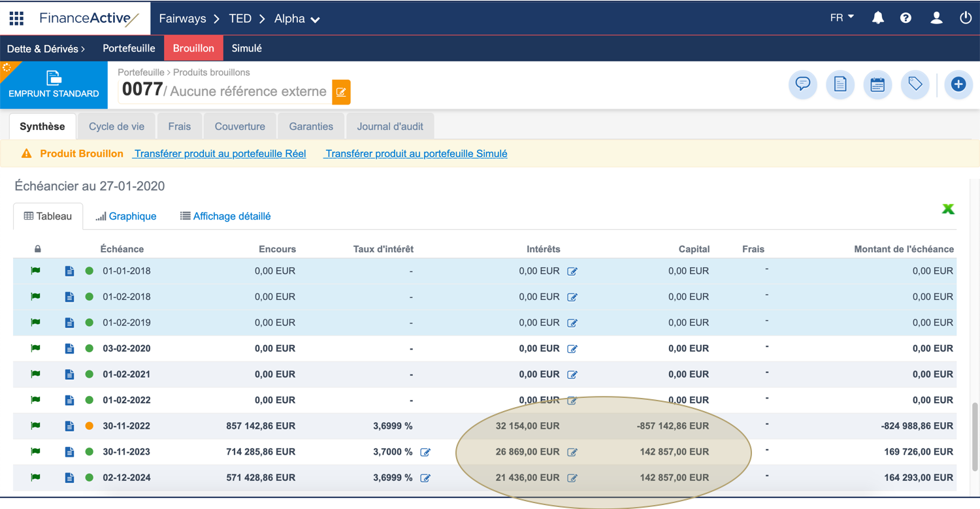
Task: Open the FR language dropdown
Action: coord(841,18)
